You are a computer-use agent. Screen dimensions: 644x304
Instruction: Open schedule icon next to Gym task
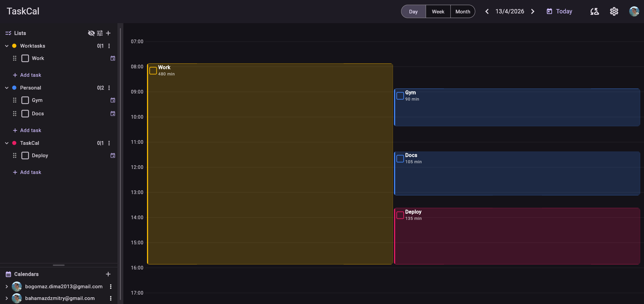(113, 100)
